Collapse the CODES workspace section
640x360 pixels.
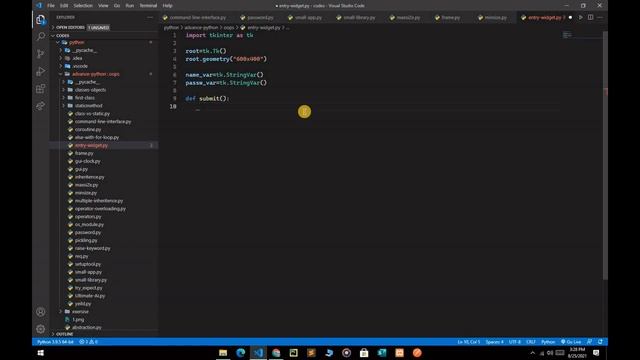[62, 36]
